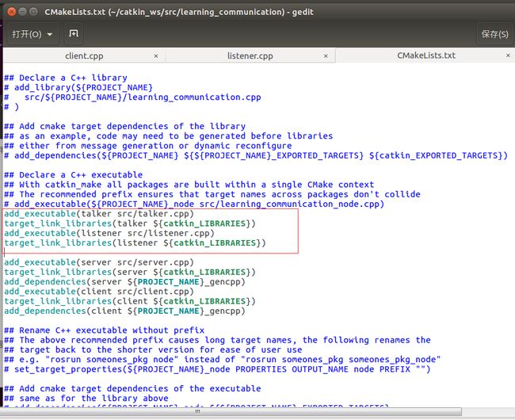
Task: Click line 'add_executable(server src/server.cpp)'
Action: pyautogui.click(x=99, y=262)
